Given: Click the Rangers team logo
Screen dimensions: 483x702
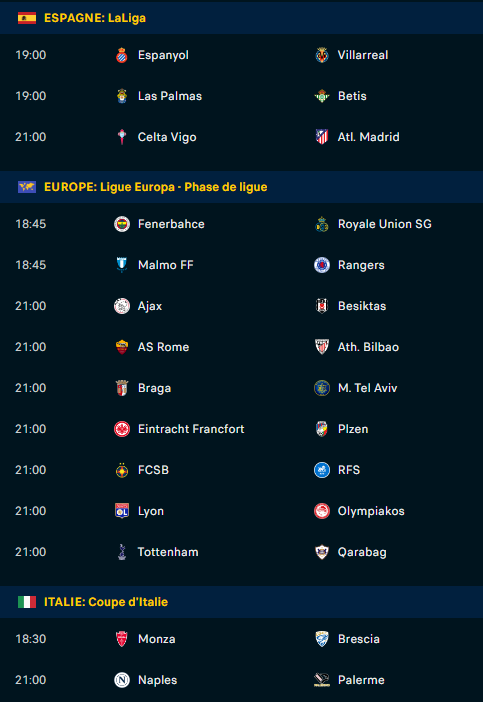Looking at the screenshot, I should pos(322,265).
